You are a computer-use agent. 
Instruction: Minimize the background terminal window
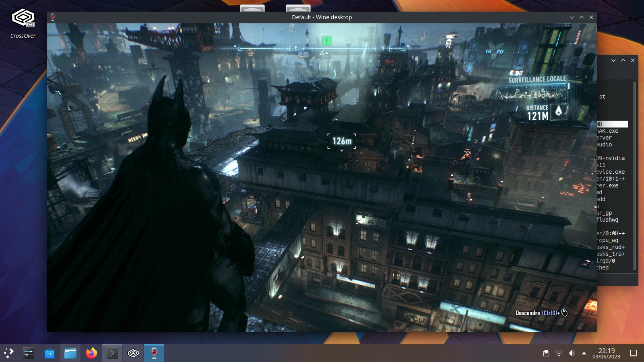[x=613, y=60]
